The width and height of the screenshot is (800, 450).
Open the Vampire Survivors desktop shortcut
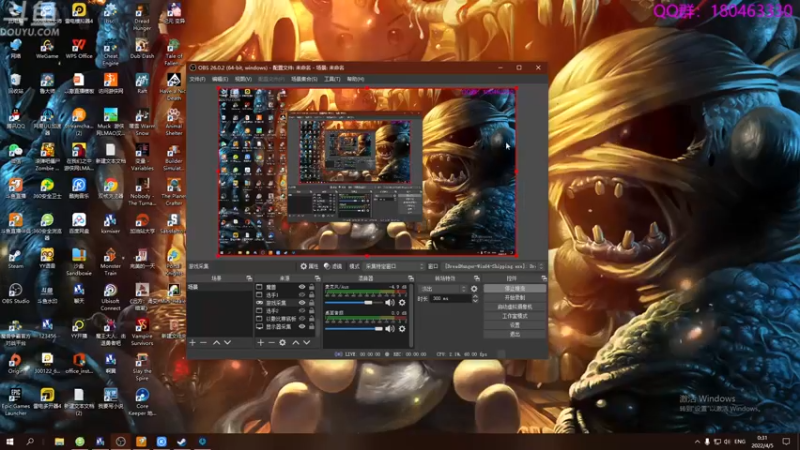pos(142,331)
